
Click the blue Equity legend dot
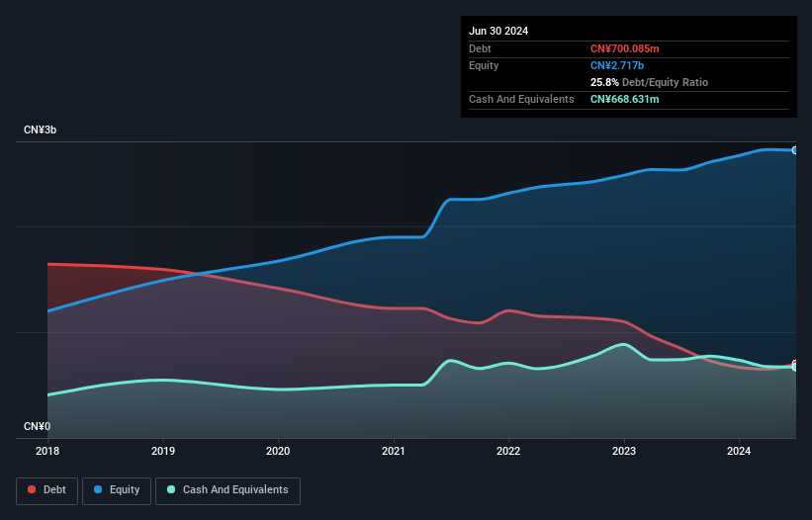[98, 489]
